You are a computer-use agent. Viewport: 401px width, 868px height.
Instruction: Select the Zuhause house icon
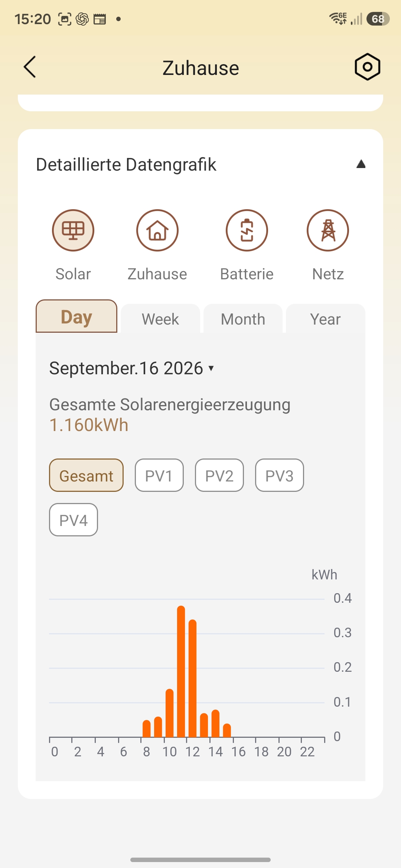click(157, 230)
